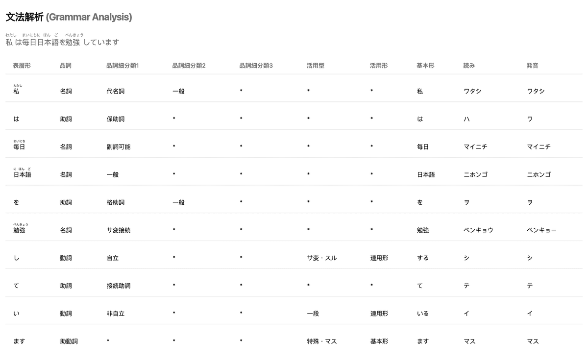The image size is (588, 364).
Task: Click the example sentence 私は毎日日本語を勉強しています
Action: pyautogui.click(x=62, y=40)
